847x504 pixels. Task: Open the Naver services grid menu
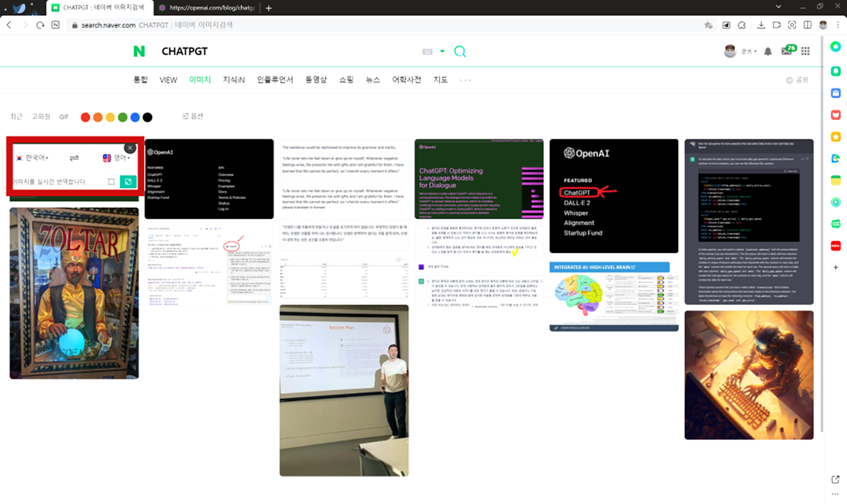click(806, 52)
